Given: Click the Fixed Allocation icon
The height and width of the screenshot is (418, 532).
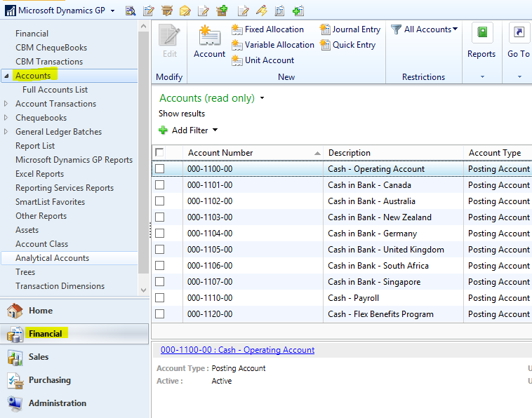Looking at the screenshot, I should point(237,29).
